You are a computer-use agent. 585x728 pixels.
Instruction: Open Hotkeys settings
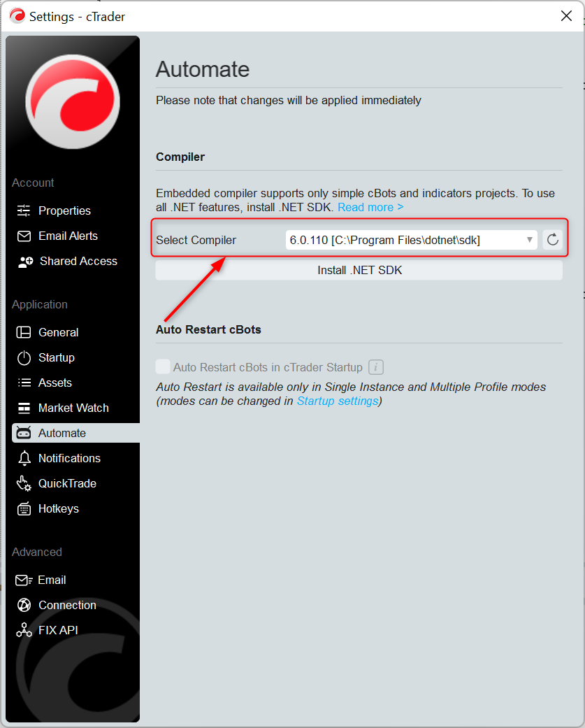point(59,508)
